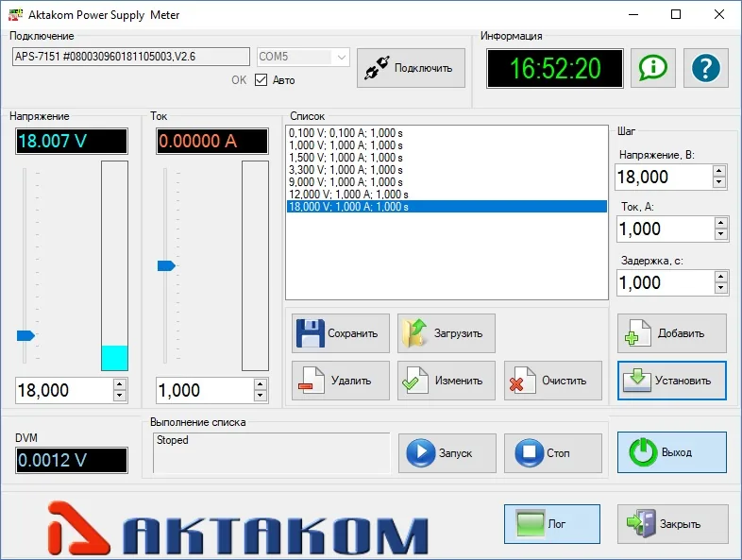The image size is (742, 560).
Task: Open help with the blue question mark
Action: pyautogui.click(x=705, y=68)
